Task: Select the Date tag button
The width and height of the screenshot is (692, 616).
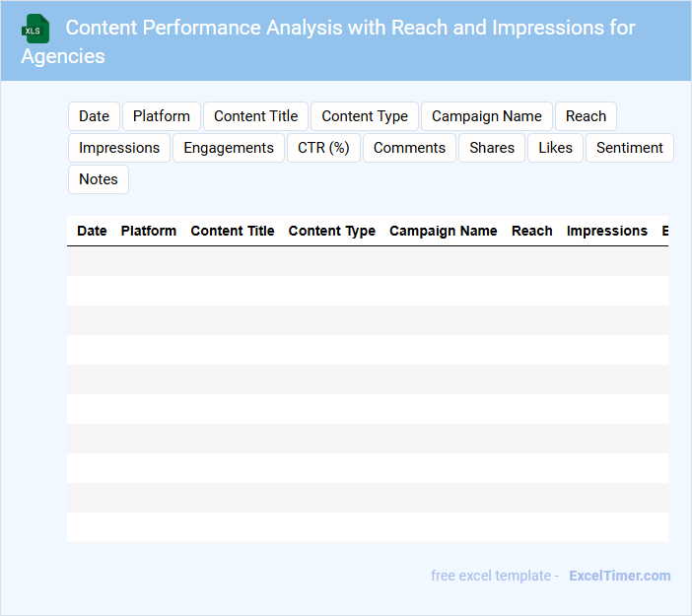Action: [x=94, y=116]
